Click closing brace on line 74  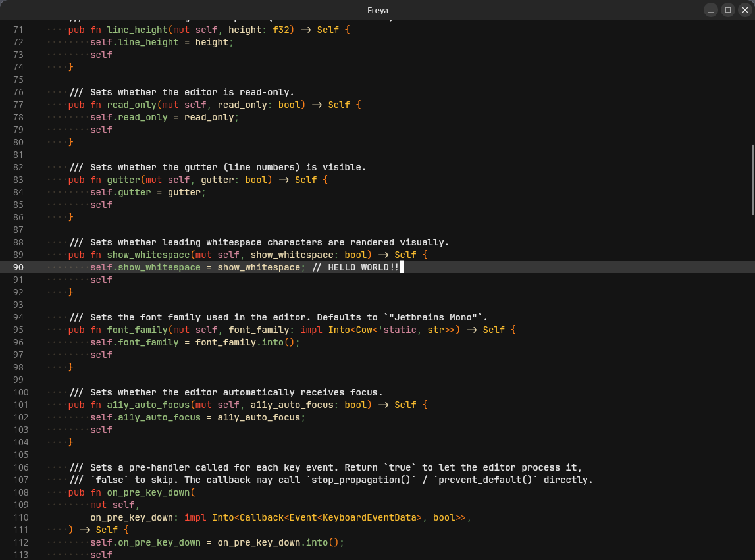click(x=71, y=67)
